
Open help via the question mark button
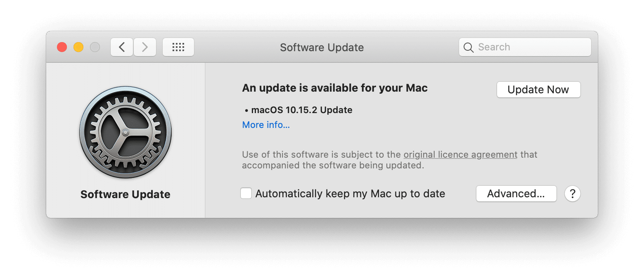pyautogui.click(x=572, y=194)
